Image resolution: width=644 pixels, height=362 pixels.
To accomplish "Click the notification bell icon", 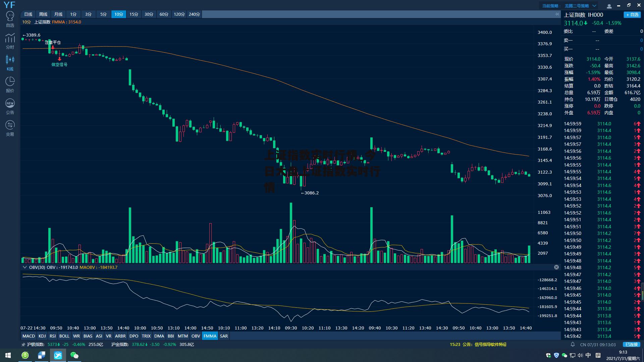I will click(x=573, y=344).
